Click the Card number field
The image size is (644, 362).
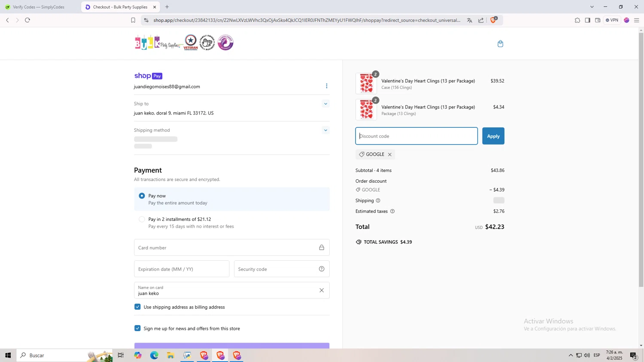(232, 247)
